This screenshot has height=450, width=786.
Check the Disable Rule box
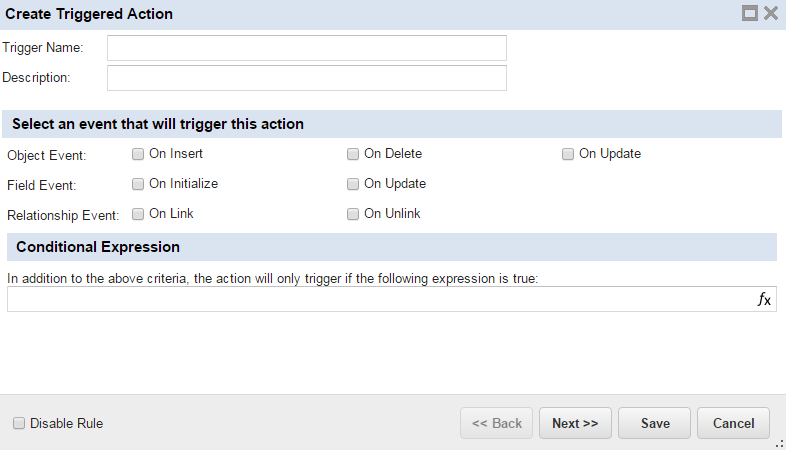point(19,423)
